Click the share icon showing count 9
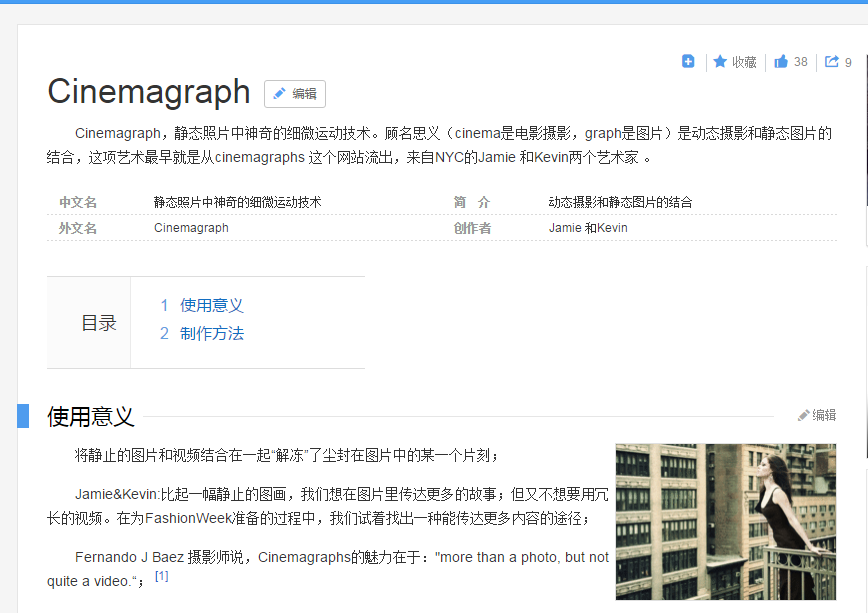The image size is (868, 613). [x=831, y=61]
